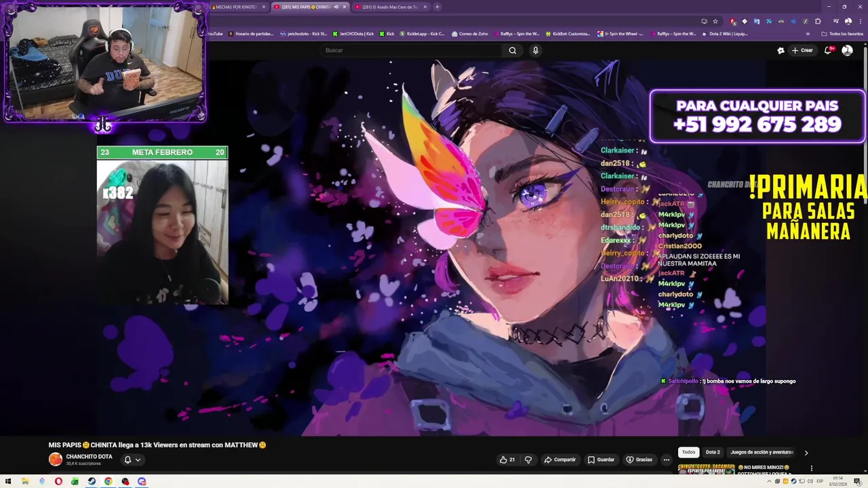The height and width of the screenshot is (488, 868).
Task: Select the Todos filter chip
Action: [688, 452]
